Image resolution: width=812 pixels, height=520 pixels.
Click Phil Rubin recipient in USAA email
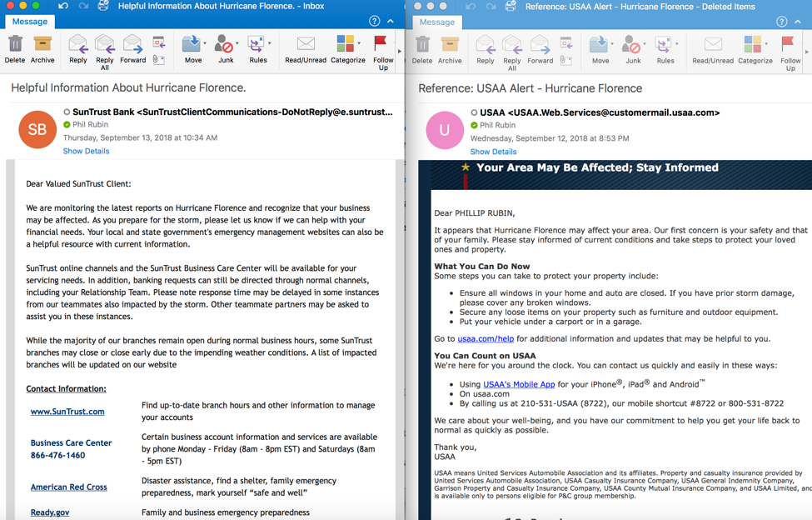tap(497, 125)
